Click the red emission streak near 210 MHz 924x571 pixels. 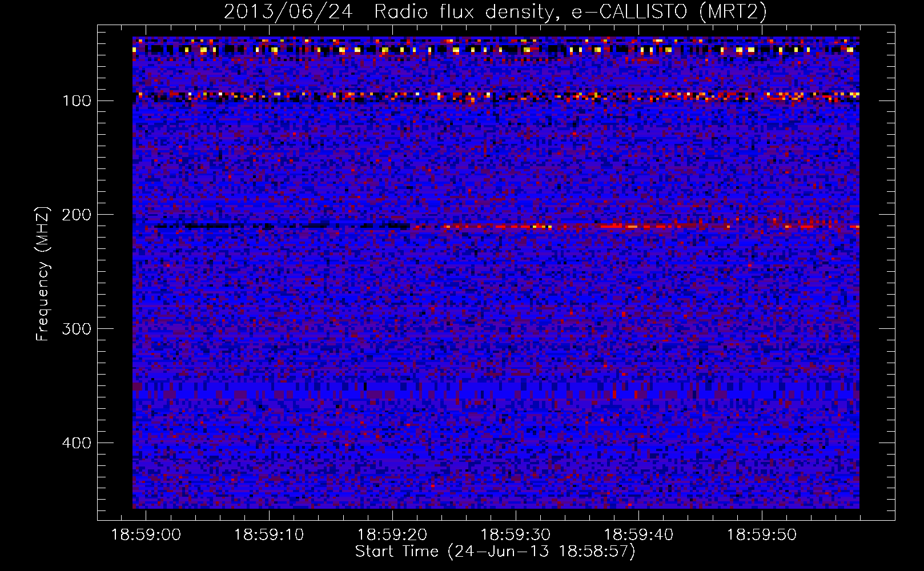pyautogui.click(x=635, y=227)
